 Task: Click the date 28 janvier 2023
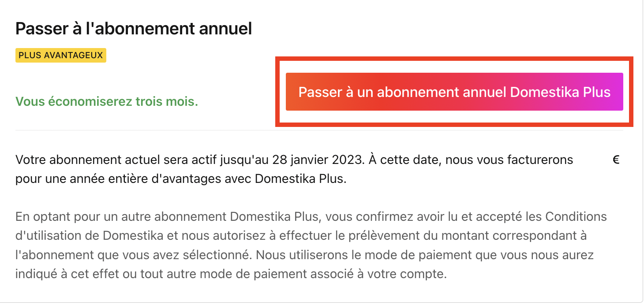317,160
